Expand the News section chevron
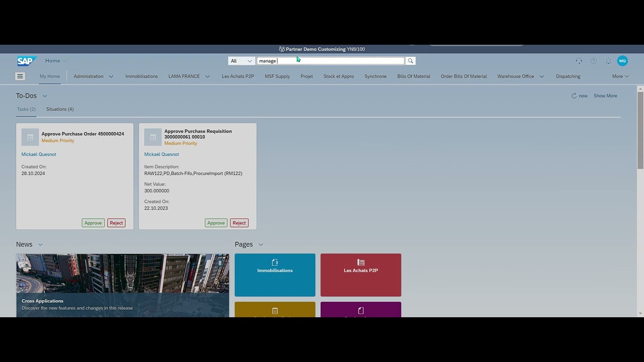The height and width of the screenshot is (362, 644). pos(40,244)
